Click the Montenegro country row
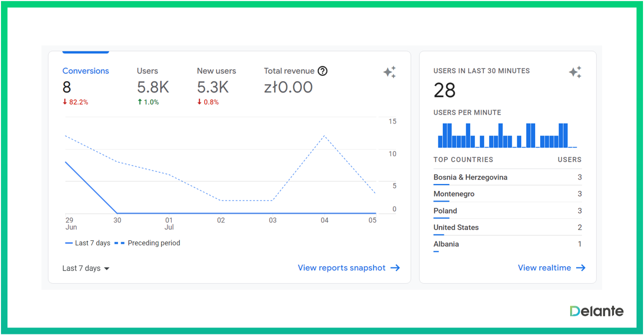Screen dimensions: 644x335 (507, 194)
